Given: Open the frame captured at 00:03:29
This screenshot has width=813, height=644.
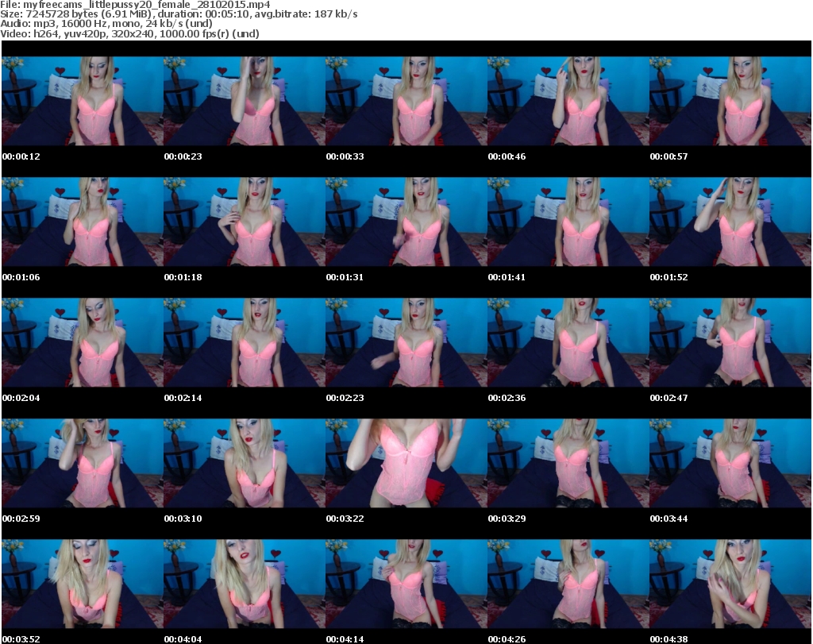Looking at the screenshot, I should [x=568, y=463].
